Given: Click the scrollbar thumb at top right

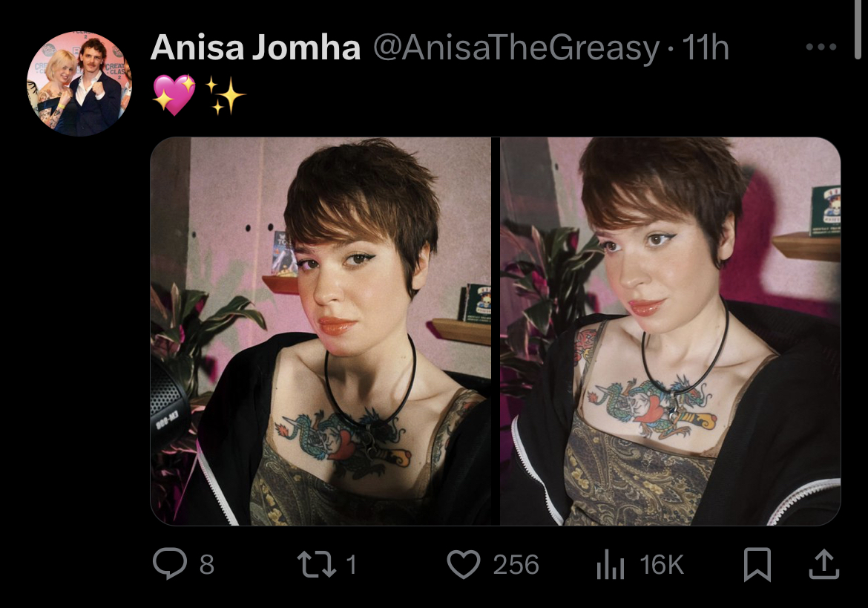Looking at the screenshot, I should pyautogui.click(x=858, y=29).
